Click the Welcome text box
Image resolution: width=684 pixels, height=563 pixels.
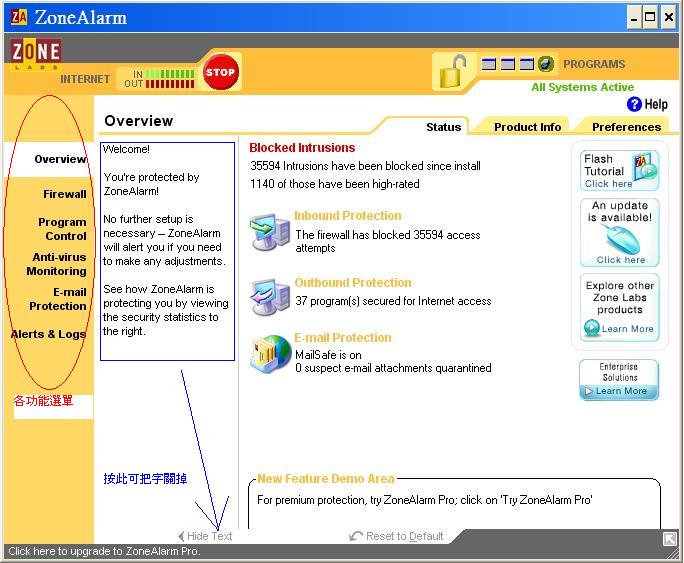(x=168, y=251)
